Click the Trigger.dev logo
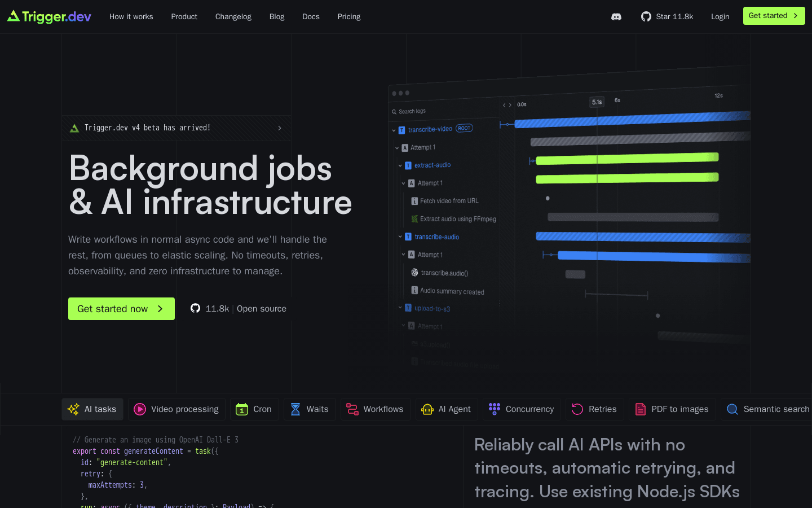812x508 pixels. click(48, 16)
